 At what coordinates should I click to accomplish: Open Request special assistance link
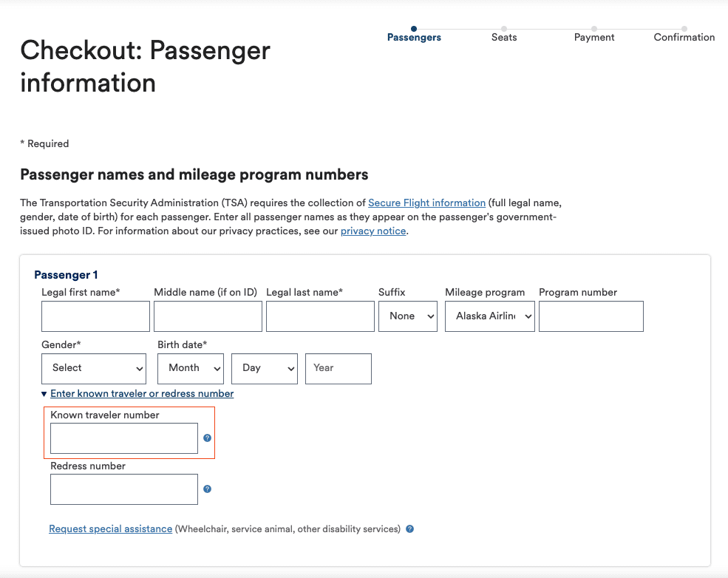[x=110, y=528]
